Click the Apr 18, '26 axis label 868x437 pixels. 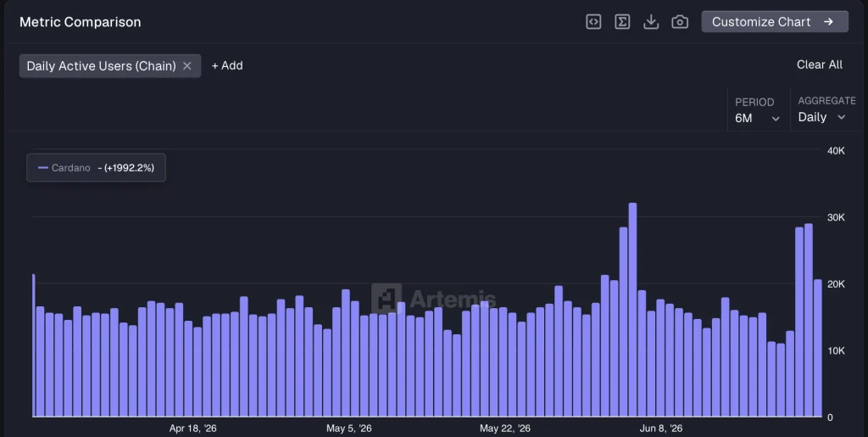coord(192,429)
